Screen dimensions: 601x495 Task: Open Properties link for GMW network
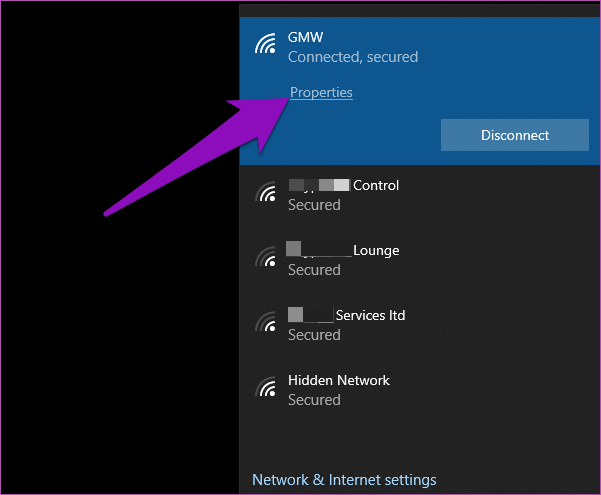tap(321, 92)
